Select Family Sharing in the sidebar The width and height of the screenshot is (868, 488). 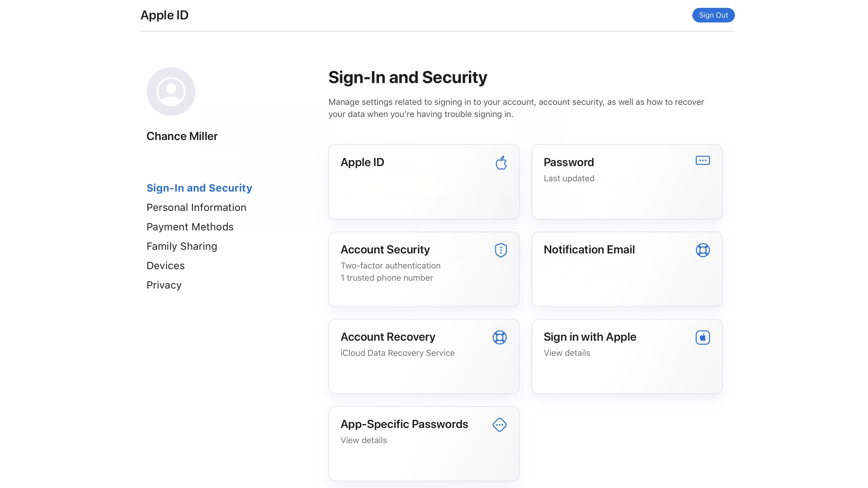click(x=182, y=246)
